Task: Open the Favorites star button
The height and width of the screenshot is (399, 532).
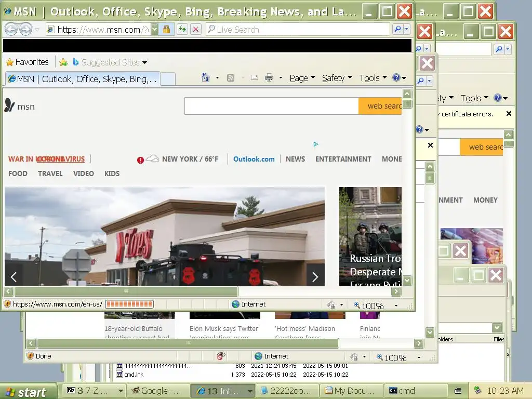Action: tap(27, 62)
